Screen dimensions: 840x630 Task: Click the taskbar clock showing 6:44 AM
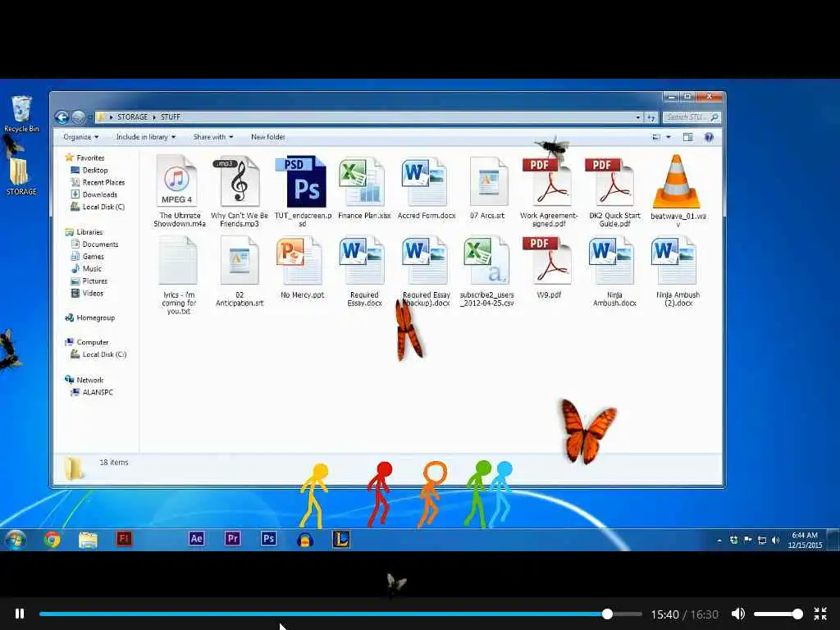805,540
